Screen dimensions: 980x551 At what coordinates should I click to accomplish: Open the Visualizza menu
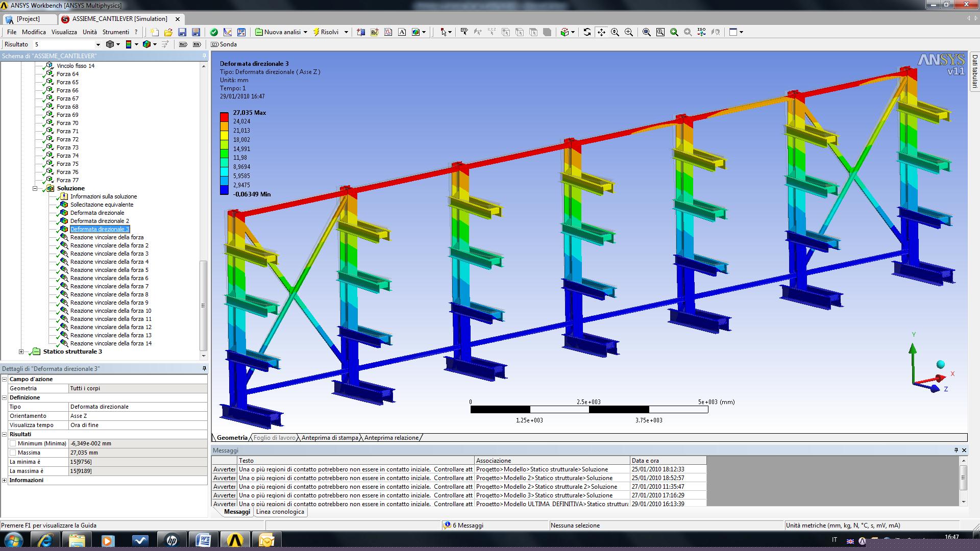click(64, 32)
